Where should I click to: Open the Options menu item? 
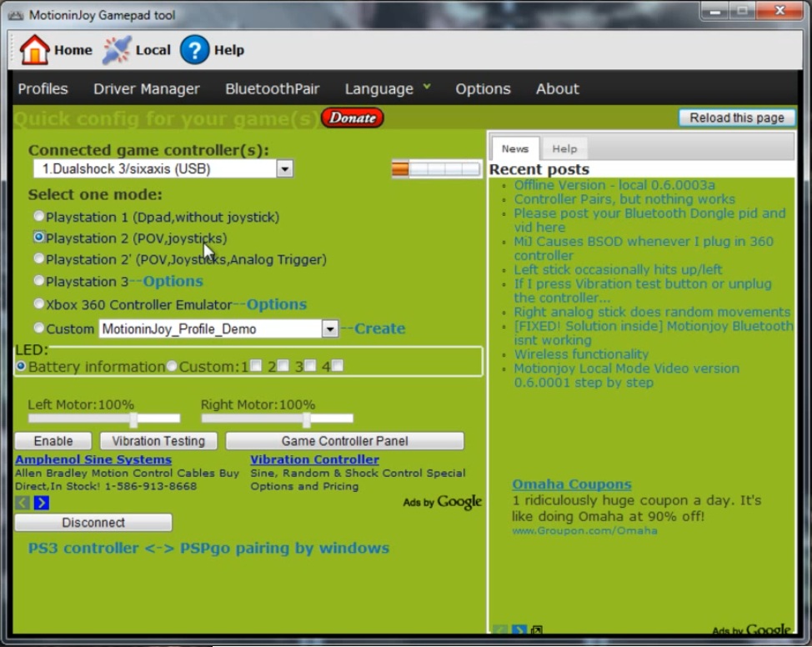click(484, 88)
